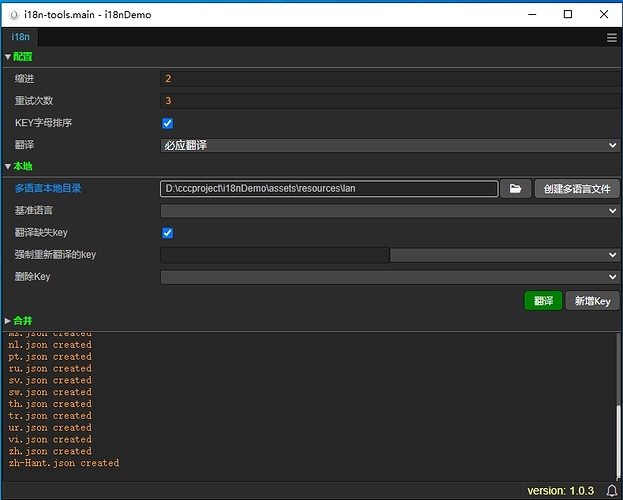This screenshot has width=623, height=500.
Task: Minimize the i18n-tools window
Action: (532, 14)
